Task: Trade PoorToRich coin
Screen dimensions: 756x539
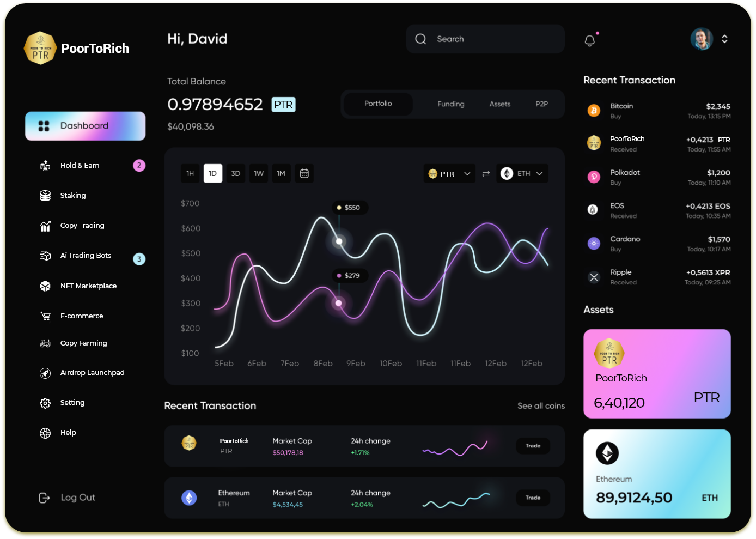Action: tap(533, 446)
